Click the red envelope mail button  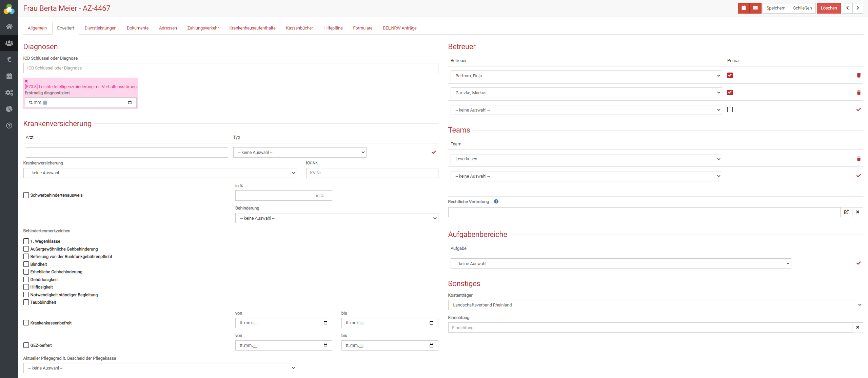coord(755,8)
